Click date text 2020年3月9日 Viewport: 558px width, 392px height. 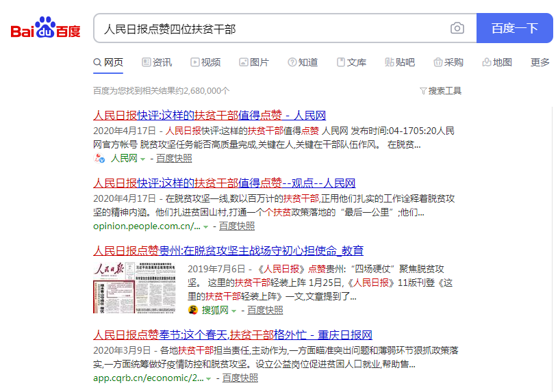pos(122,350)
